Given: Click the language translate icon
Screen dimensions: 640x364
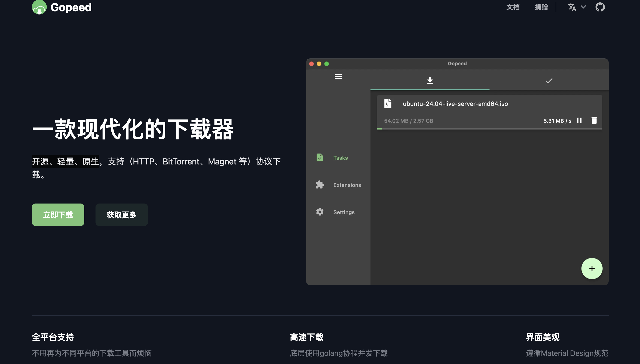Looking at the screenshot, I should pyautogui.click(x=572, y=7).
